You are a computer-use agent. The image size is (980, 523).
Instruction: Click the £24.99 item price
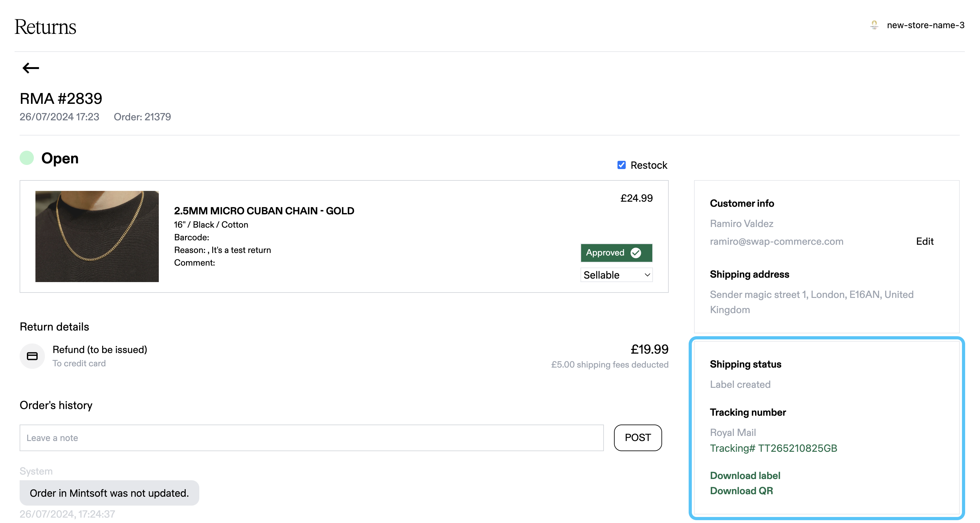coord(636,198)
